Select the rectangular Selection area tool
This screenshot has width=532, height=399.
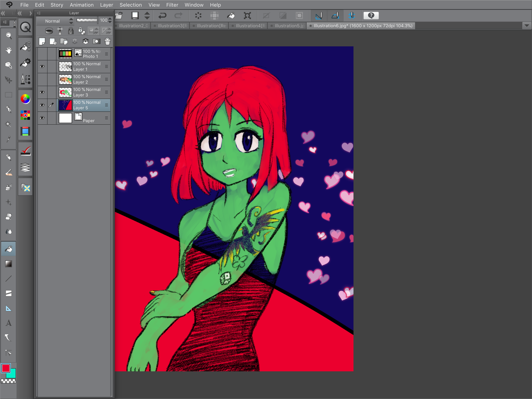[x=9, y=95]
